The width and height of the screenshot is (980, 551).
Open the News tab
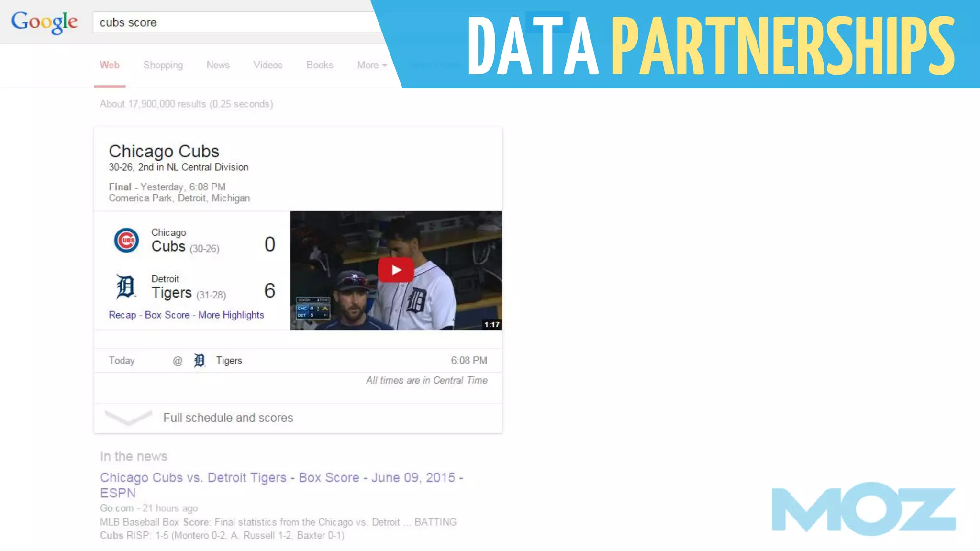click(x=218, y=65)
